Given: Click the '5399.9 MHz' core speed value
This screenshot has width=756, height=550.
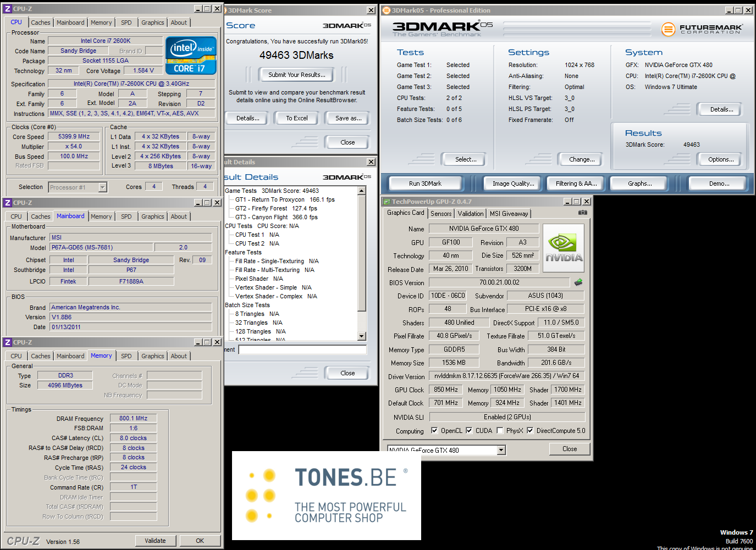Looking at the screenshot, I should (x=74, y=136).
